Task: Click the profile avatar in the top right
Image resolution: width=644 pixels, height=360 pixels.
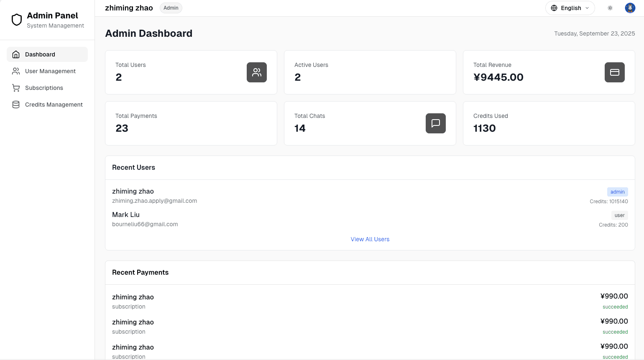Action: 630,8
